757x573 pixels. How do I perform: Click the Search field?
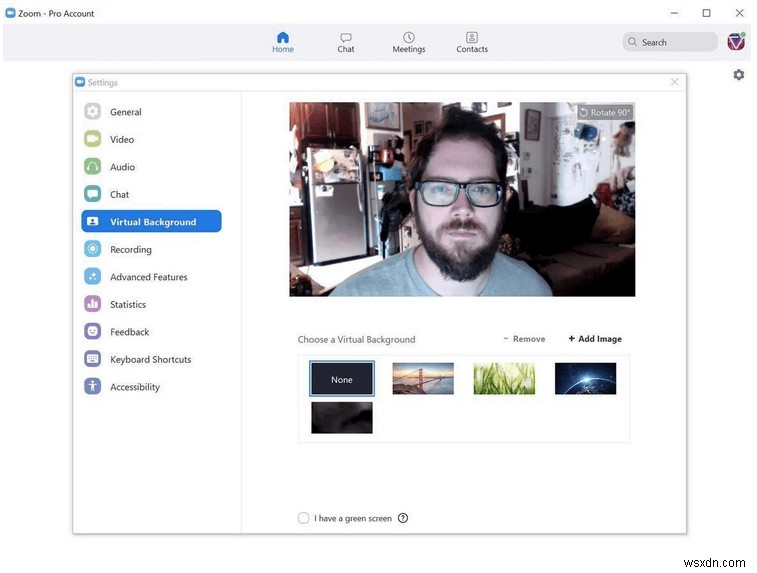tap(670, 42)
